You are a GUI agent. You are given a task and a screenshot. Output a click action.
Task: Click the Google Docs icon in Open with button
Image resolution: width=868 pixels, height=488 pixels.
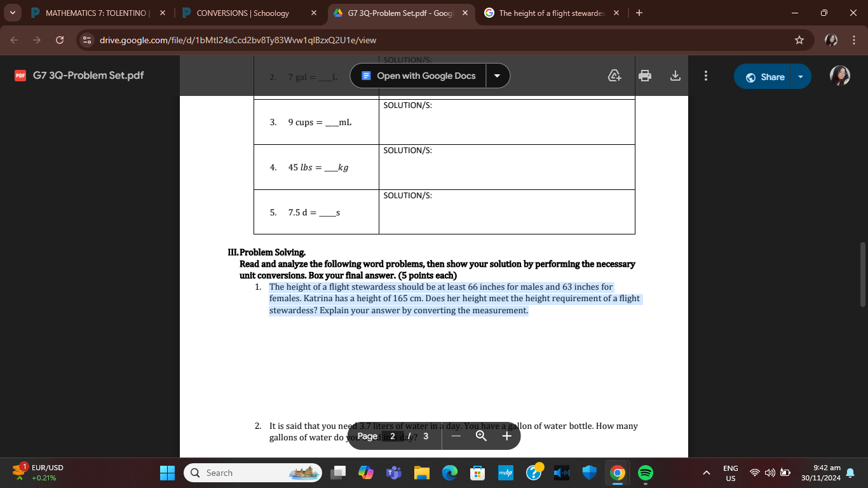[366, 76]
